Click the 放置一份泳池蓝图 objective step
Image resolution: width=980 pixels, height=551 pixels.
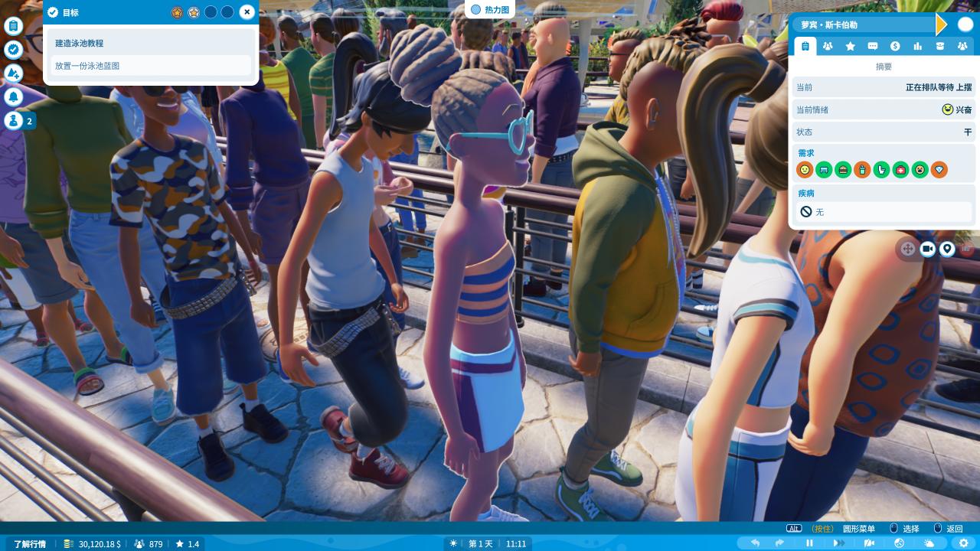151,66
